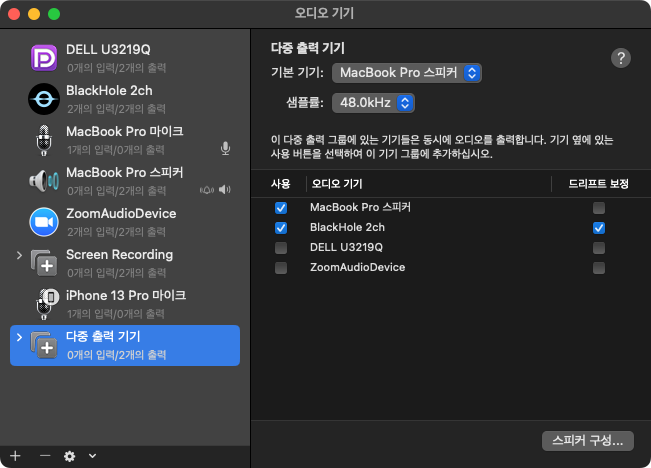Click the 오디오 기기 window title
The height and width of the screenshot is (468, 651).
pos(325,13)
